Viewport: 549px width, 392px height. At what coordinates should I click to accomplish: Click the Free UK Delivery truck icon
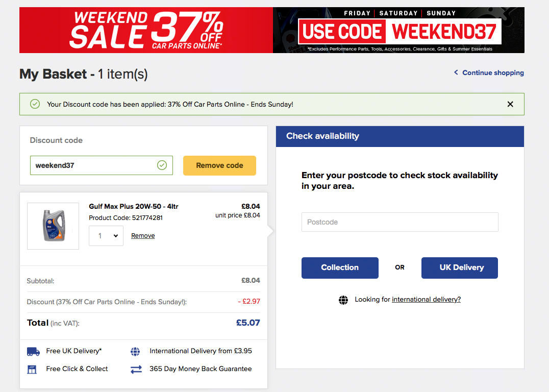point(33,351)
